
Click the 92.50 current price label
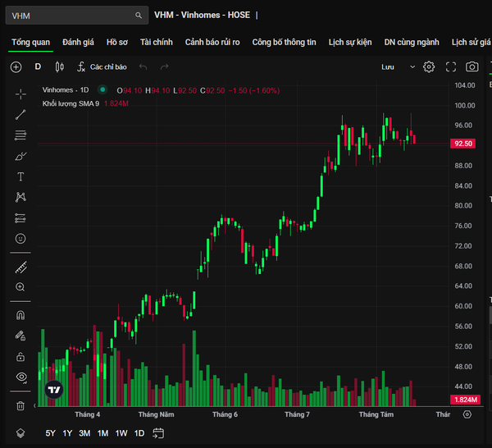coord(462,144)
